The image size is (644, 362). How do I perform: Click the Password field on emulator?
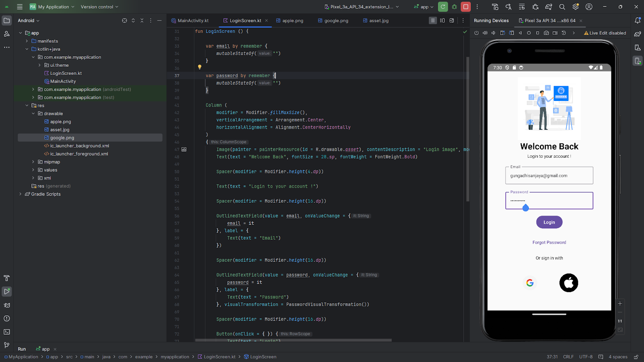click(x=549, y=200)
